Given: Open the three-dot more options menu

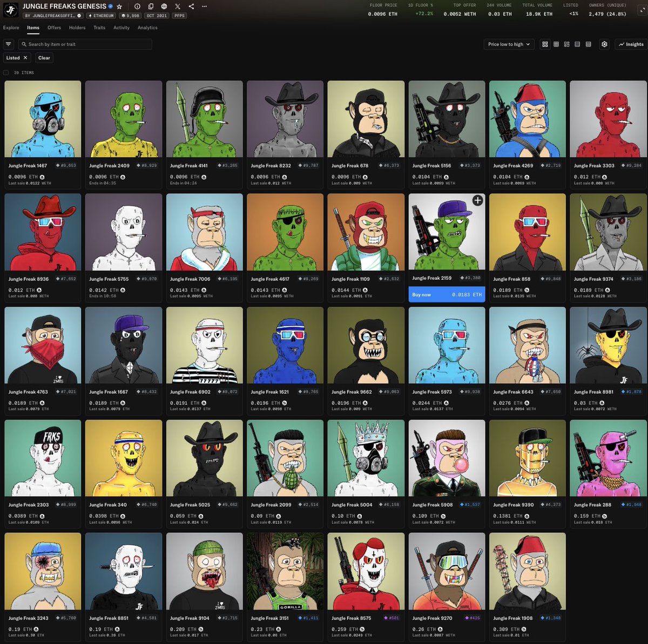Looking at the screenshot, I should click(x=204, y=6).
